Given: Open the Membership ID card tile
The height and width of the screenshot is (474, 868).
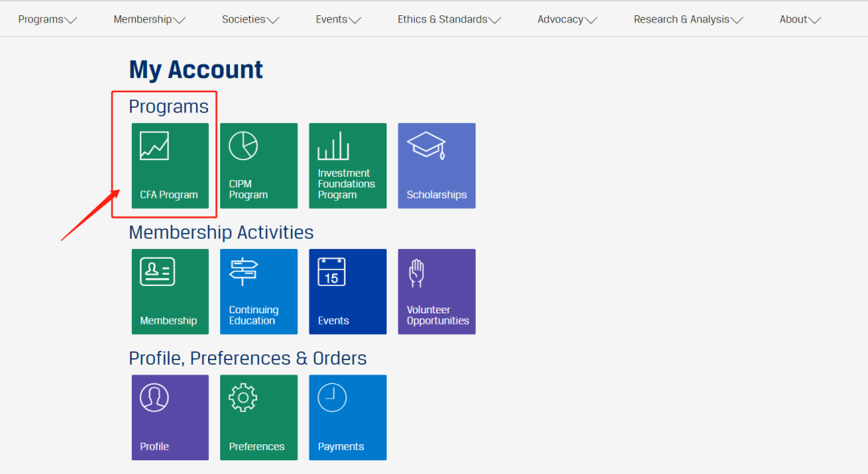Looking at the screenshot, I should 170,291.
